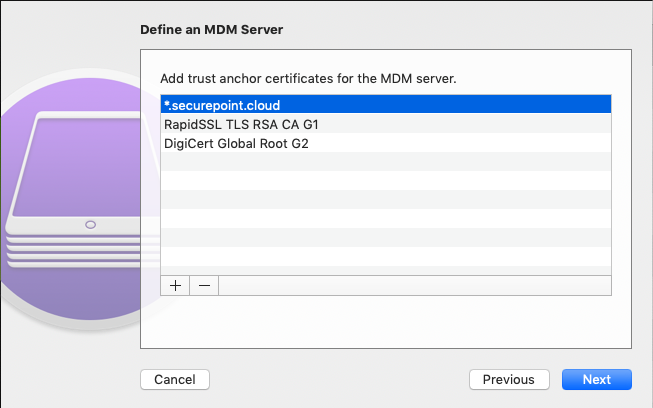The height and width of the screenshot is (408, 653).
Task: Click empty space right of *.securepoint.cloud row
Action: [x=450, y=104]
